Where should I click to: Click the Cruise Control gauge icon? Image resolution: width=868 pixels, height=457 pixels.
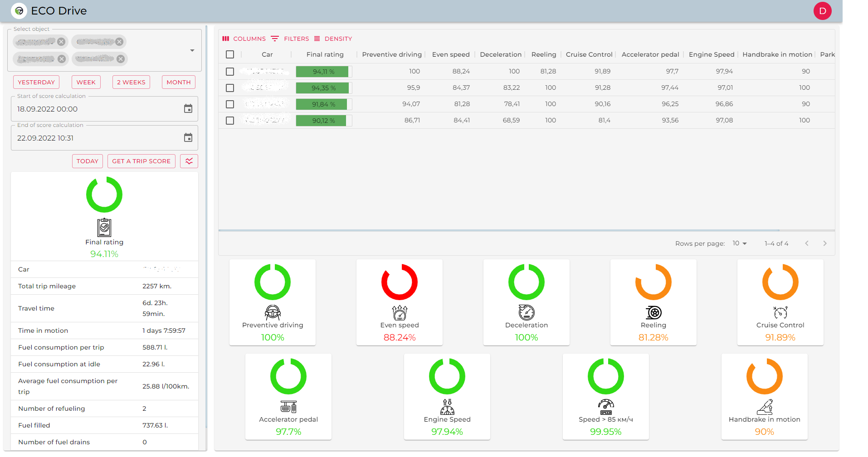(x=780, y=313)
